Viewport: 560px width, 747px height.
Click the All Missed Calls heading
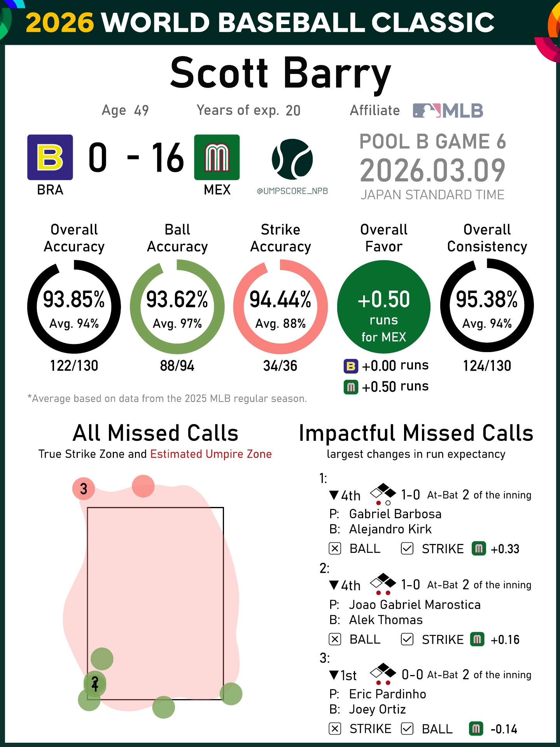click(156, 433)
